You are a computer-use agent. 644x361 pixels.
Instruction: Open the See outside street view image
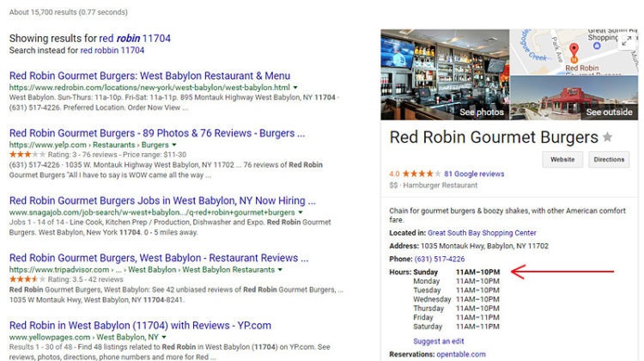[x=575, y=96]
